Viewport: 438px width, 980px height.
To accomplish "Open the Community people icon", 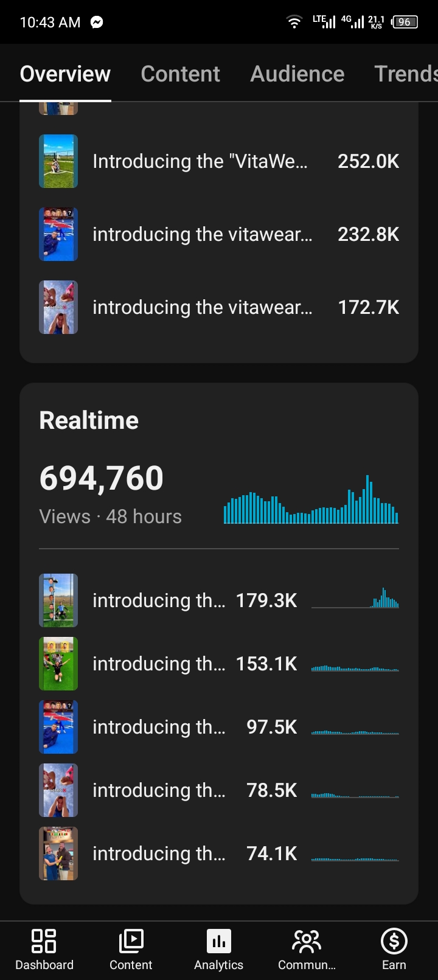I will (x=307, y=941).
